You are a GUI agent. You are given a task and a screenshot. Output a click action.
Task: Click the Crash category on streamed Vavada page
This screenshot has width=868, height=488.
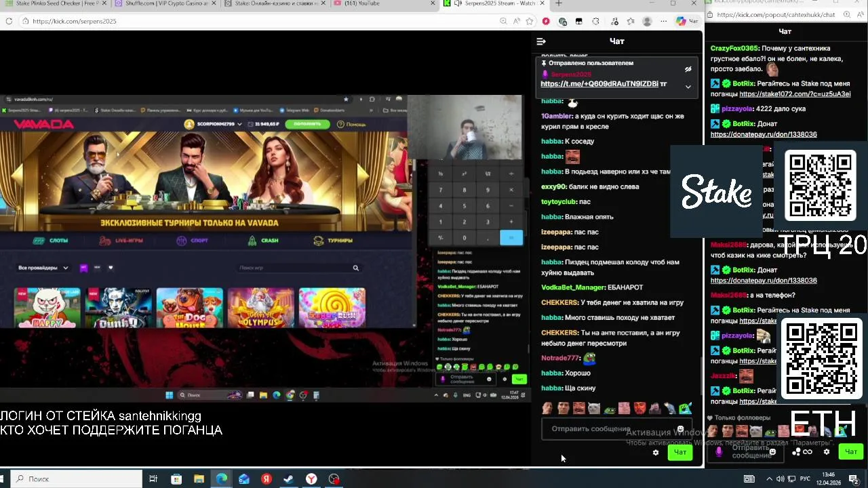pyautogui.click(x=263, y=241)
